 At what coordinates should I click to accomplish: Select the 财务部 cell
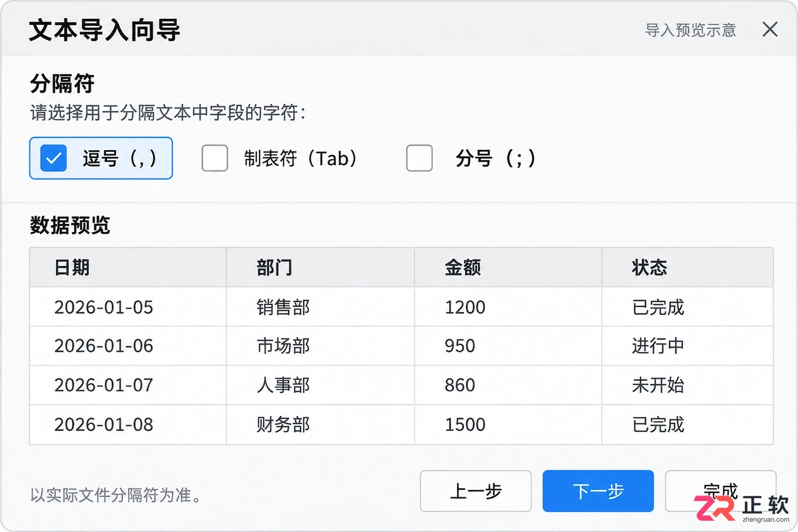tap(320, 424)
